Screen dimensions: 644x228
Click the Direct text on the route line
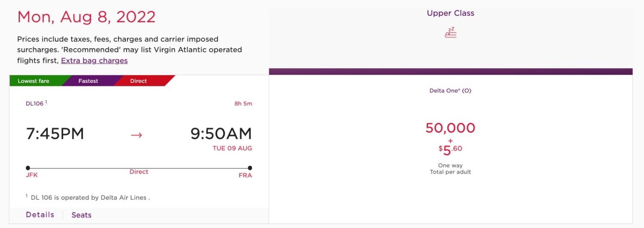pyautogui.click(x=139, y=172)
